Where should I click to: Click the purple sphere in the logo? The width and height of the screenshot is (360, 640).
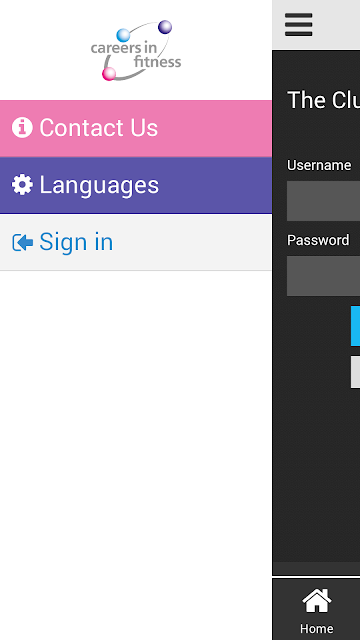[x=165, y=27]
